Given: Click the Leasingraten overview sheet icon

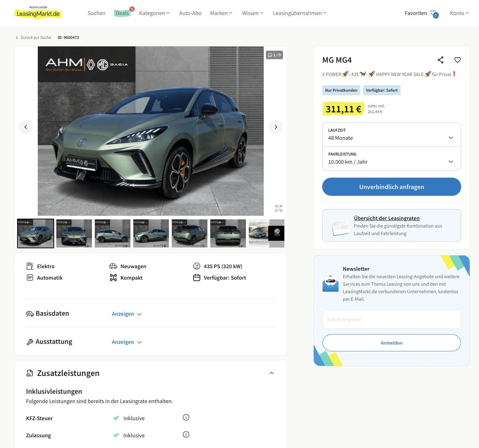Looking at the screenshot, I should click(x=340, y=228).
